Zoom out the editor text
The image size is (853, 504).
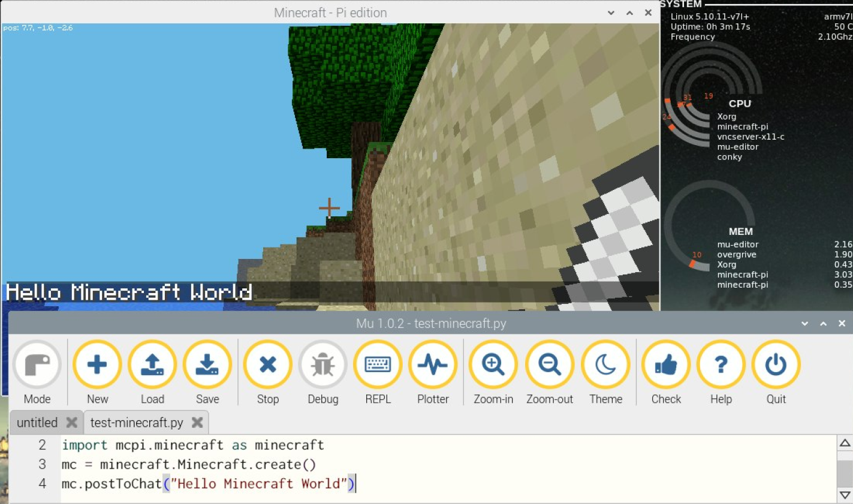click(x=550, y=373)
